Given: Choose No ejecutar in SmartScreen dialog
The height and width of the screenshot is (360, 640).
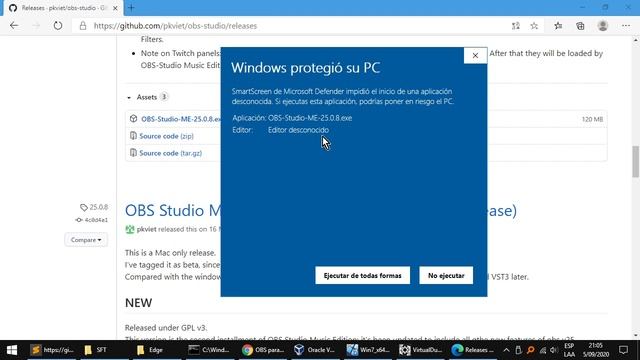Looking at the screenshot, I should pyautogui.click(x=446, y=276).
